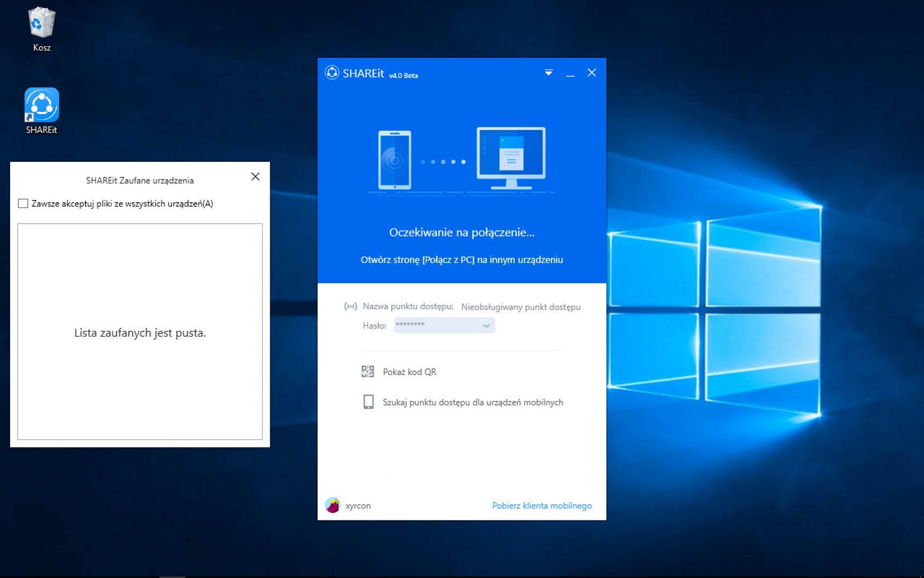Screen dimensions: 924x578
Task: Open Pobierz klienta mobilnego link
Action: point(542,505)
